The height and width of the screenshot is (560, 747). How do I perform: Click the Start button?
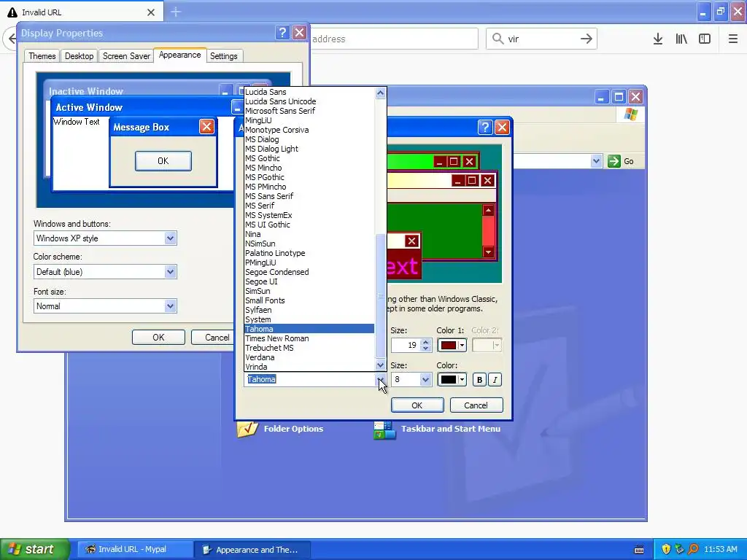(35, 550)
